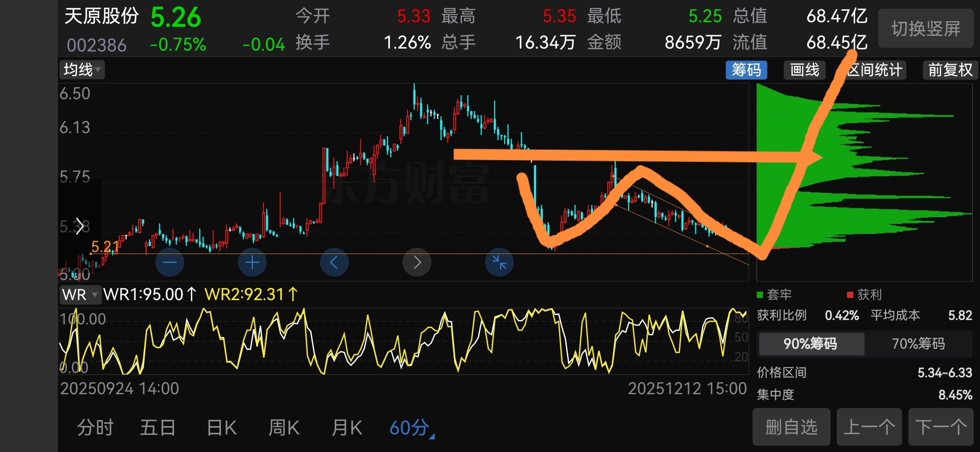The height and width of the screenshot is (452, 980).
Task: Switch to the 日K tab
Action: (x=222, y=428)
